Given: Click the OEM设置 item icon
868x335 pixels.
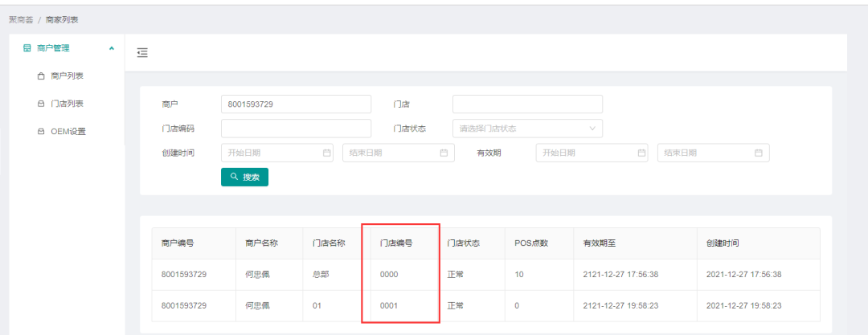Looking at the screenshot, I should 41,132.
